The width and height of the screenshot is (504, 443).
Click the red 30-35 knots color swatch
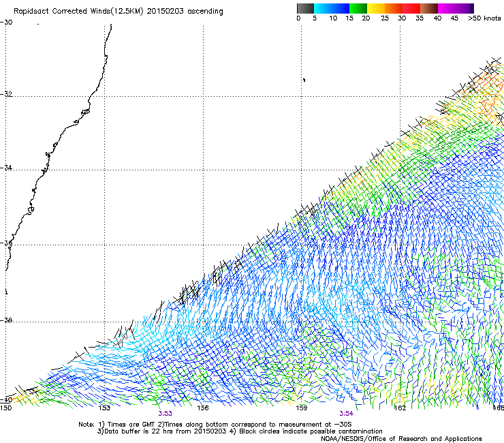(x=411, y=8)
